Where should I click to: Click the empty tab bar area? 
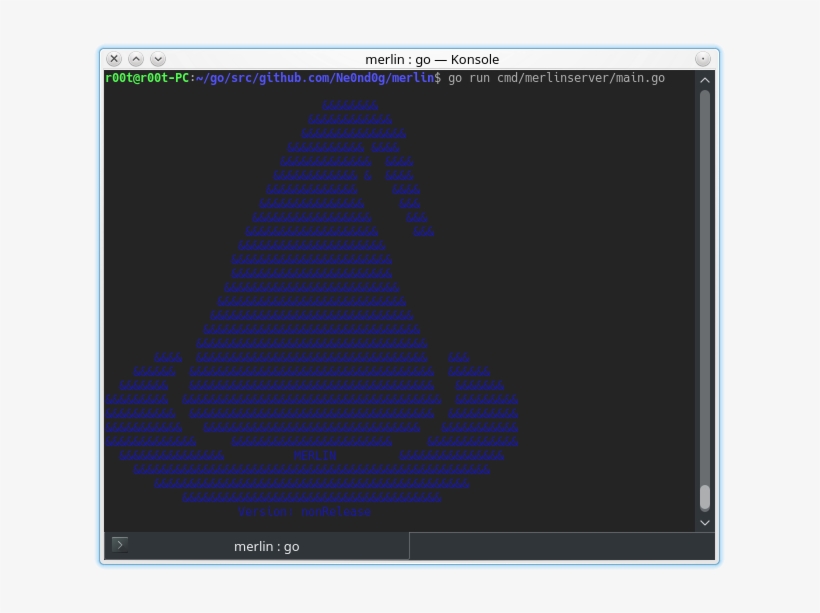560,546
